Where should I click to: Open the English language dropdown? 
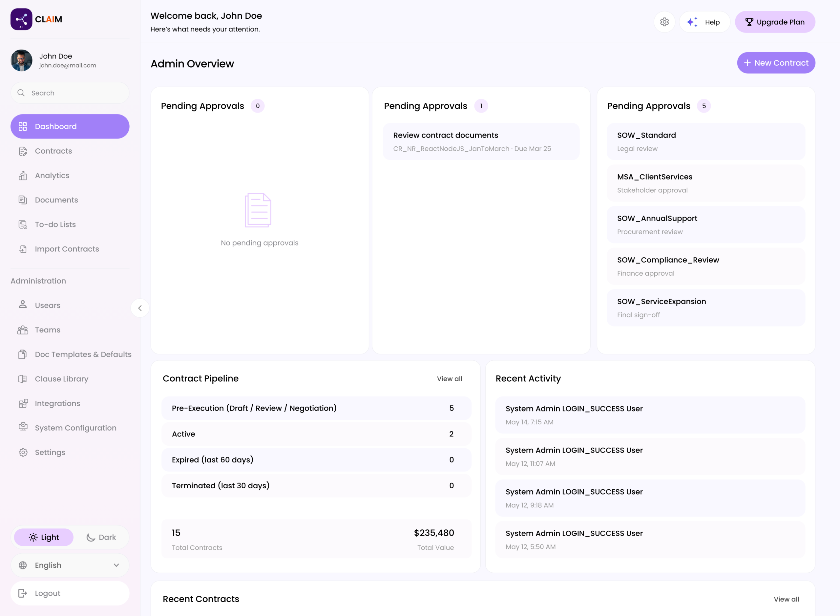70,565
